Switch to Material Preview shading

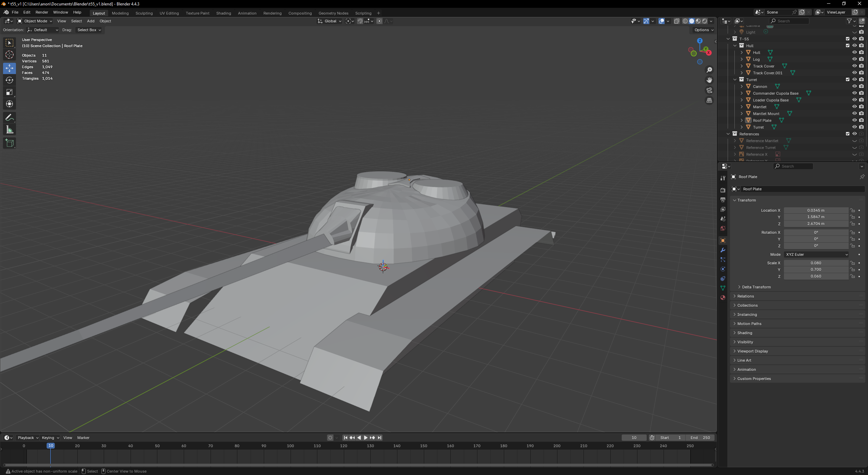pyautogui.click(x=698, y=21)
